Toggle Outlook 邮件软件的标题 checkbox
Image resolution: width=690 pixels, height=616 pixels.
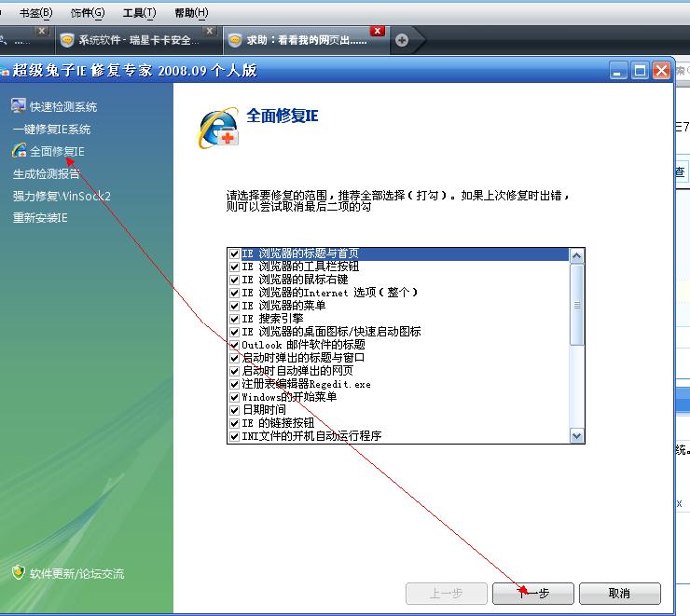point(235,345)
